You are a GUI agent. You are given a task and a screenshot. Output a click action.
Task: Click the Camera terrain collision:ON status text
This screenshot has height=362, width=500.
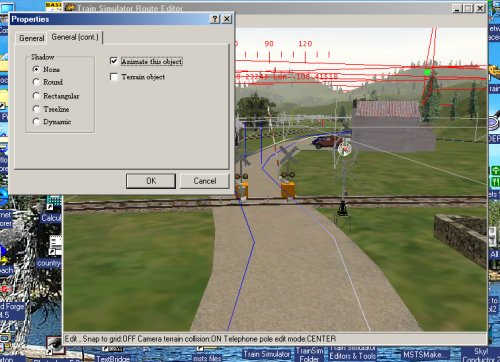(179, 339)
